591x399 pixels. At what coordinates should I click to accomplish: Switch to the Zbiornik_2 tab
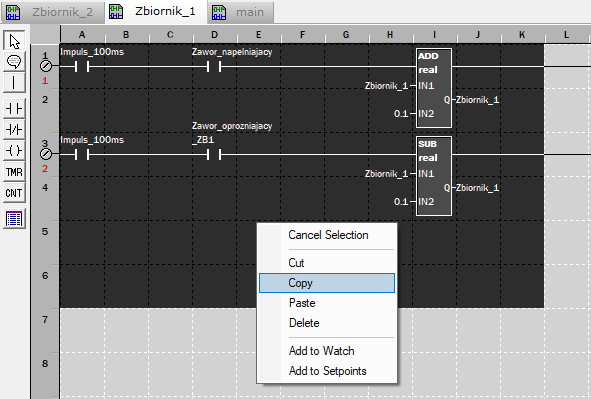point(52,12)
